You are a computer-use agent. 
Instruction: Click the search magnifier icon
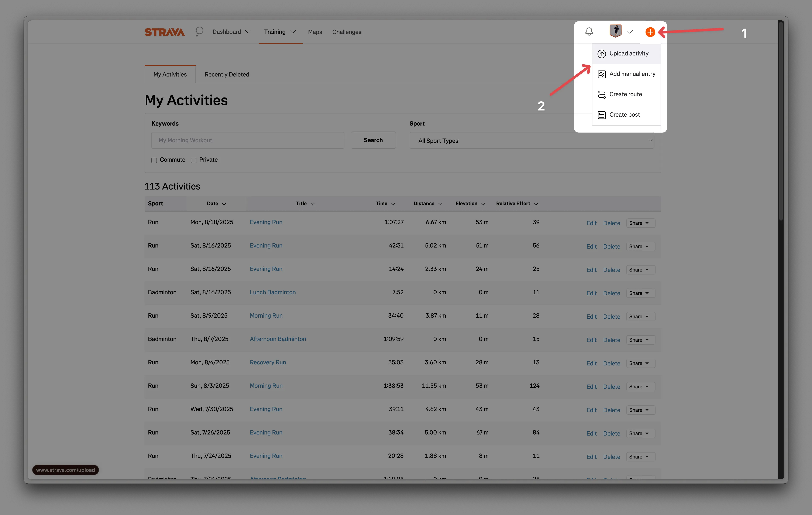[x=199, y=31]
